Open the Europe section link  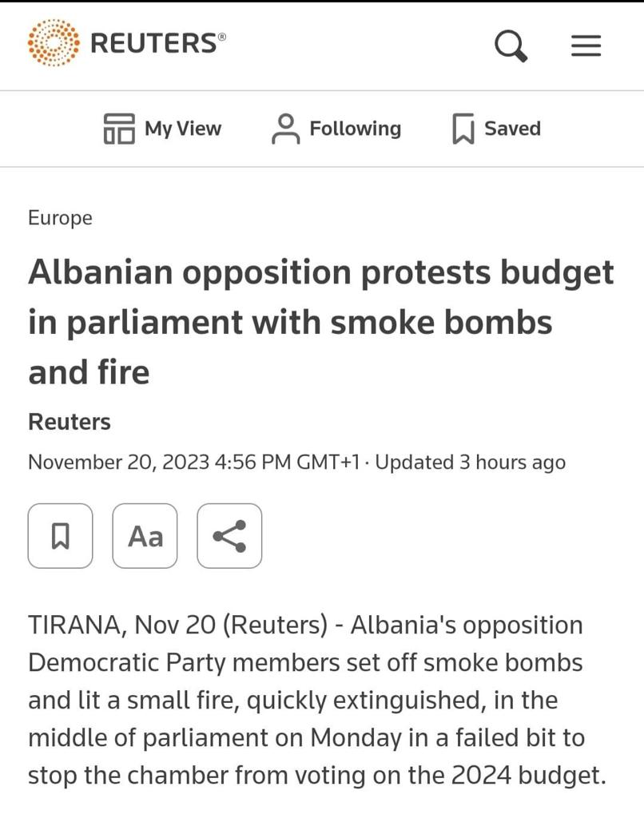[x=60, y=218]
